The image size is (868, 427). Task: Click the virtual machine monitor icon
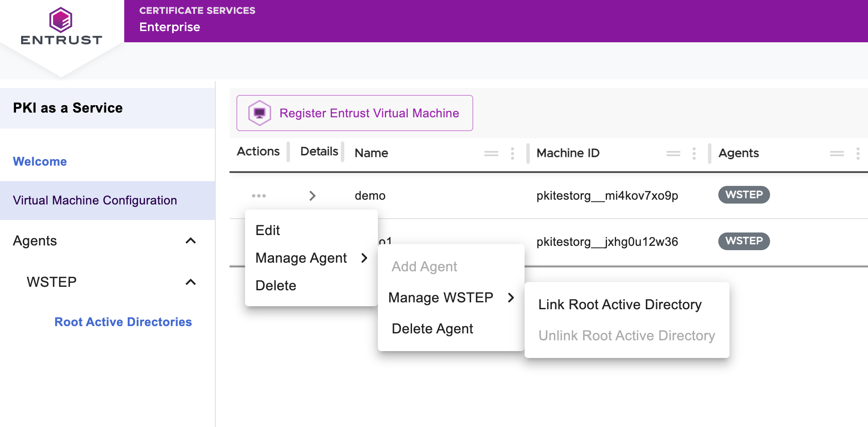pos(259,113)
